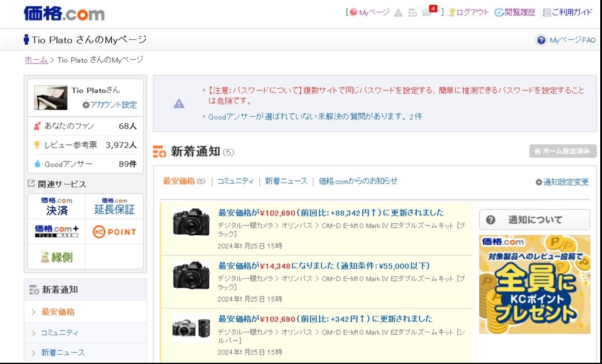Click the あなたのファン heart icon row

coord(85,126)
